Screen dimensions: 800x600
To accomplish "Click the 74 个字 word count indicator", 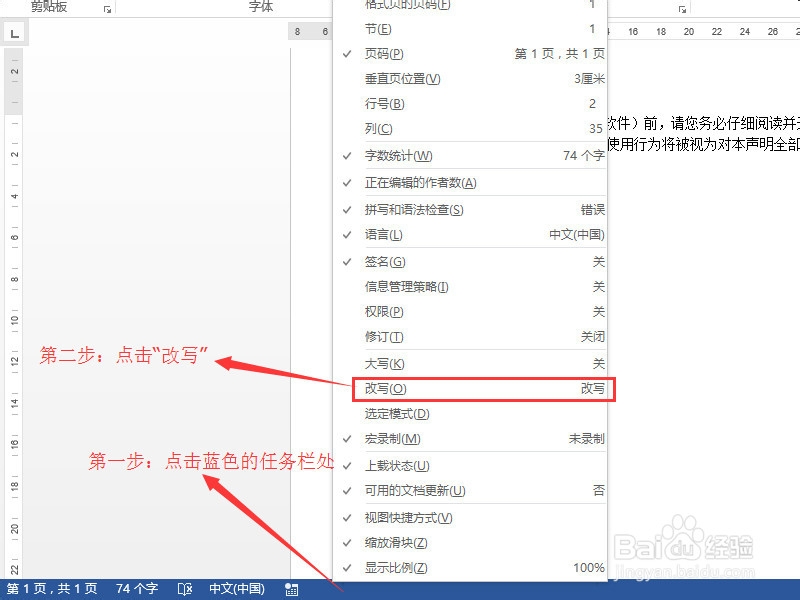I will pyautogui.click(x=135, y=589).
